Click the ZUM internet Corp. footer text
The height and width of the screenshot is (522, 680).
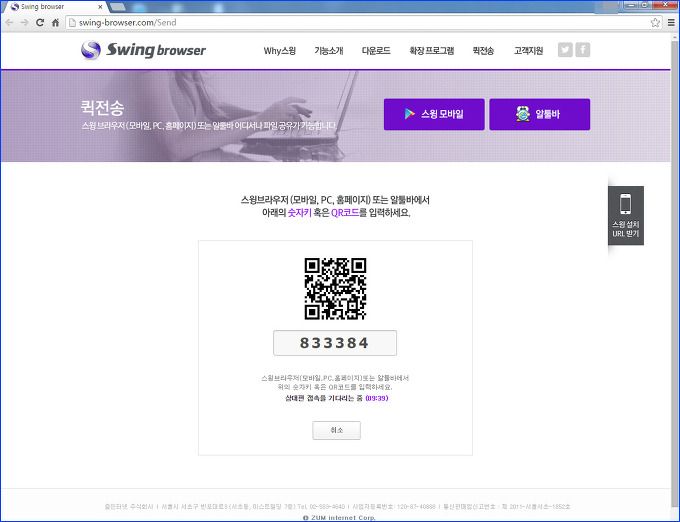pyautogui.click(x=339, y=518)
